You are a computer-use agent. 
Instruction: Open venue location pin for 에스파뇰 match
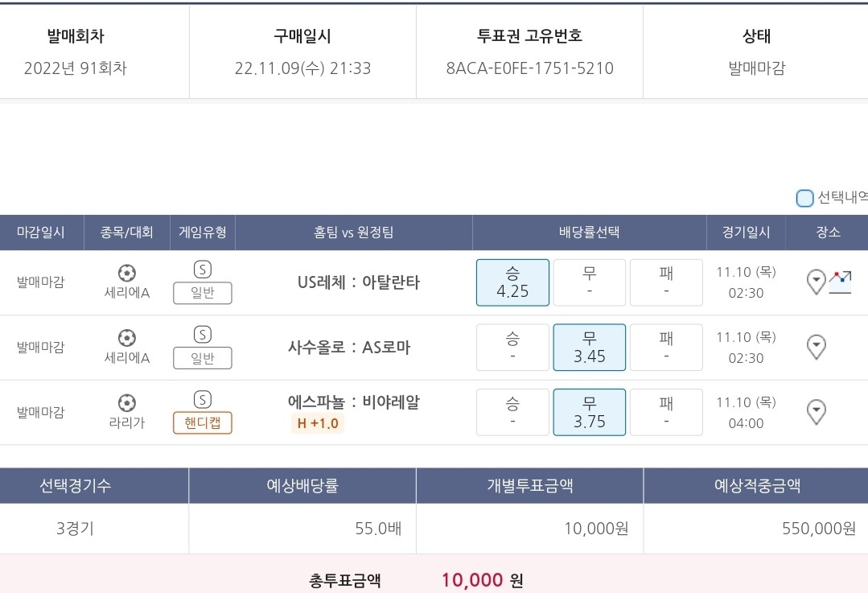[816, 412]
